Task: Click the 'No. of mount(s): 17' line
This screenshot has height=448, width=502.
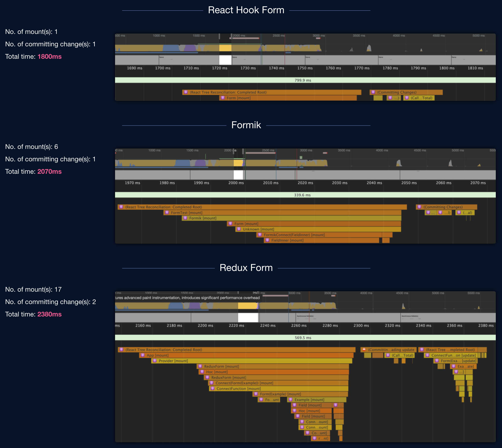Action: 34,290
